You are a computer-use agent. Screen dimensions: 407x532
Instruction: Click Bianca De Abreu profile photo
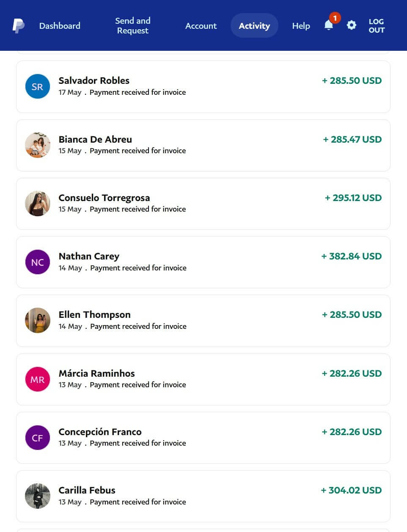point(38,145)
